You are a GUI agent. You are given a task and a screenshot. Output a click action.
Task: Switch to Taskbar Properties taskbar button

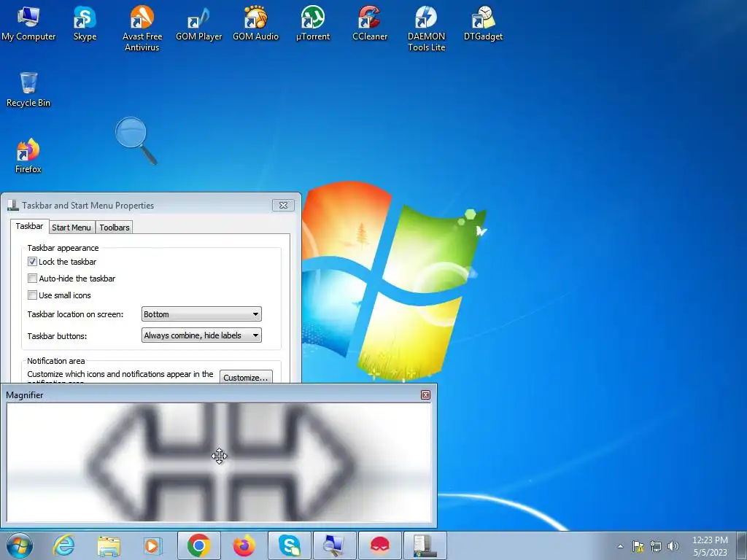tap(425, 545)
